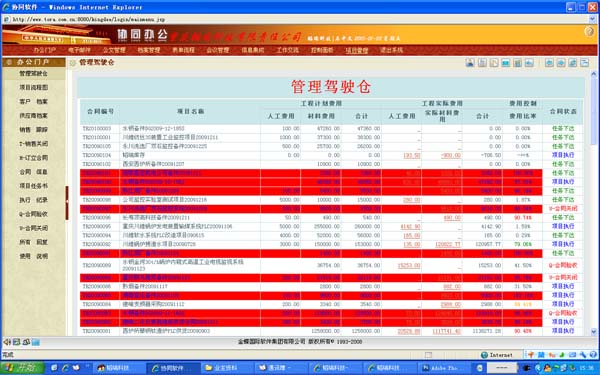The image size is (600, 375).
Task: Click 任务下达 status in TR20100003 row
Action: [563, 128]
